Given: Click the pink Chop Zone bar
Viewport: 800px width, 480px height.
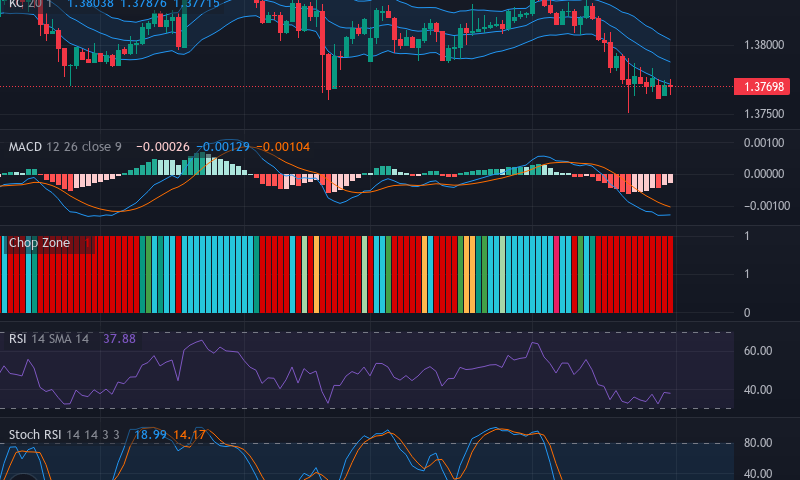Looking at the screenshot, I should (557, 274).
